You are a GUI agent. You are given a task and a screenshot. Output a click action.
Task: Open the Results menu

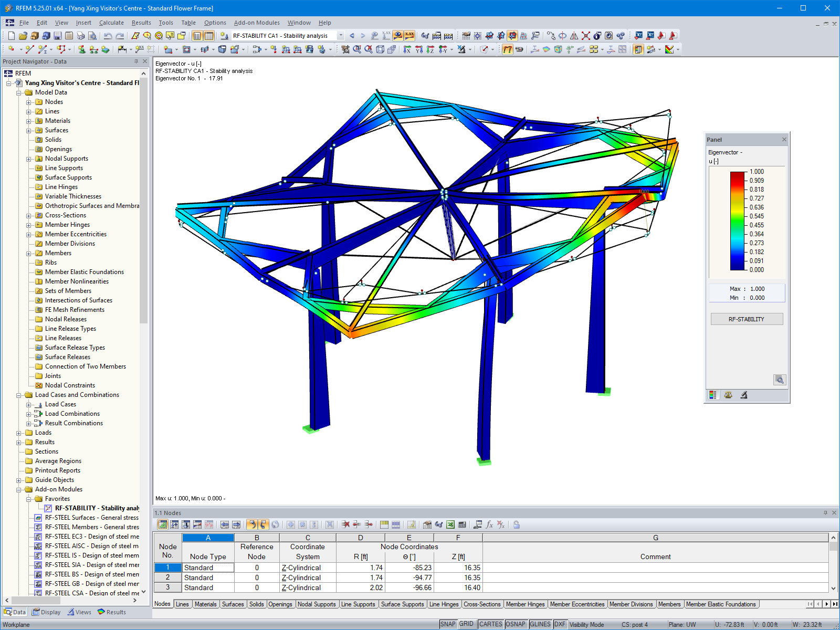click(x=141, y=23)
